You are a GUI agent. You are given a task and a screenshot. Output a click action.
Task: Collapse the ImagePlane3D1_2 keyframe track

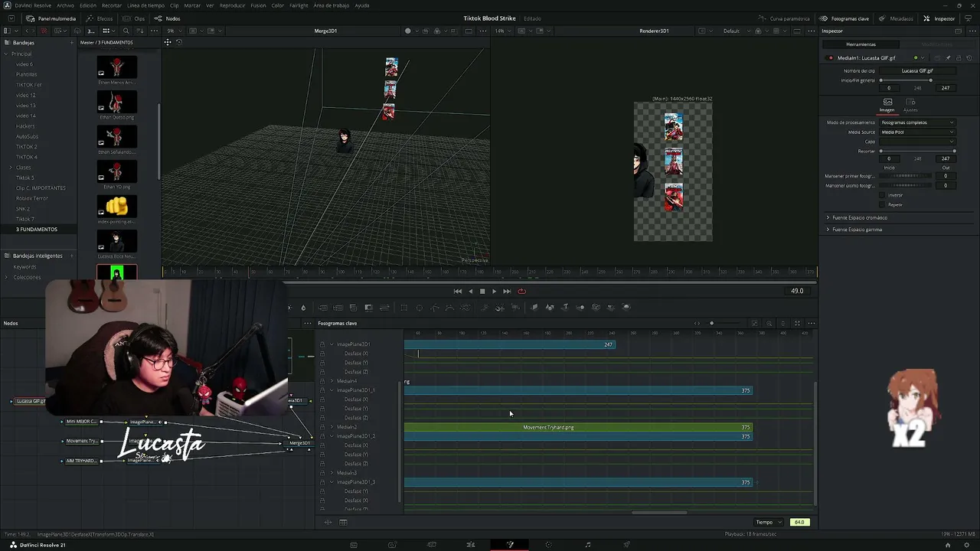[x=332, y=436]
